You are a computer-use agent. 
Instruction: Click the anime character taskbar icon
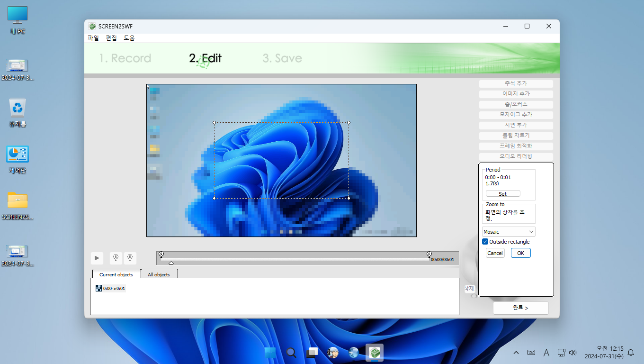(x=333, y=353)
